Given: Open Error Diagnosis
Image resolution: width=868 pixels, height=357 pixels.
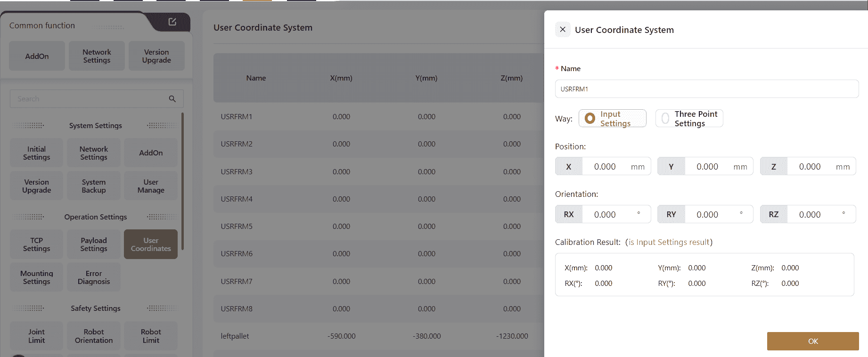Looking at the screenshot, I should point(94,277).
